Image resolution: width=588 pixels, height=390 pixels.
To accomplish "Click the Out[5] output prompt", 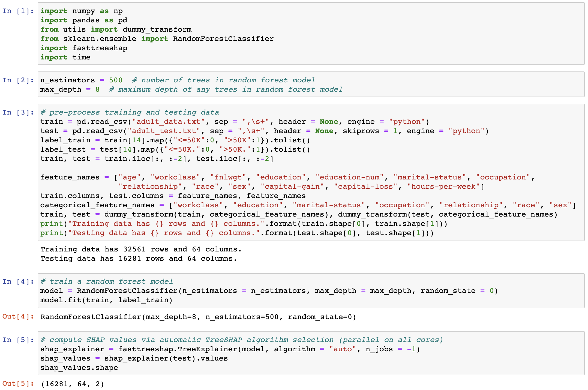I will tap(18, 383).
